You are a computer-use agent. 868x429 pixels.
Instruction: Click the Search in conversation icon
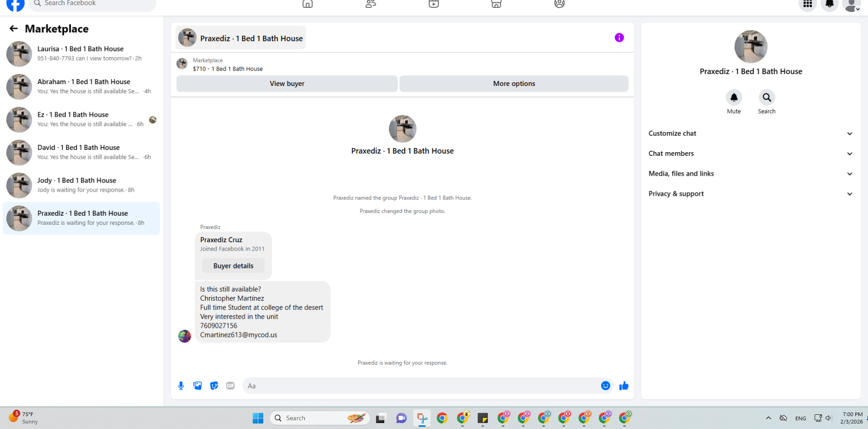coord(767,97)
